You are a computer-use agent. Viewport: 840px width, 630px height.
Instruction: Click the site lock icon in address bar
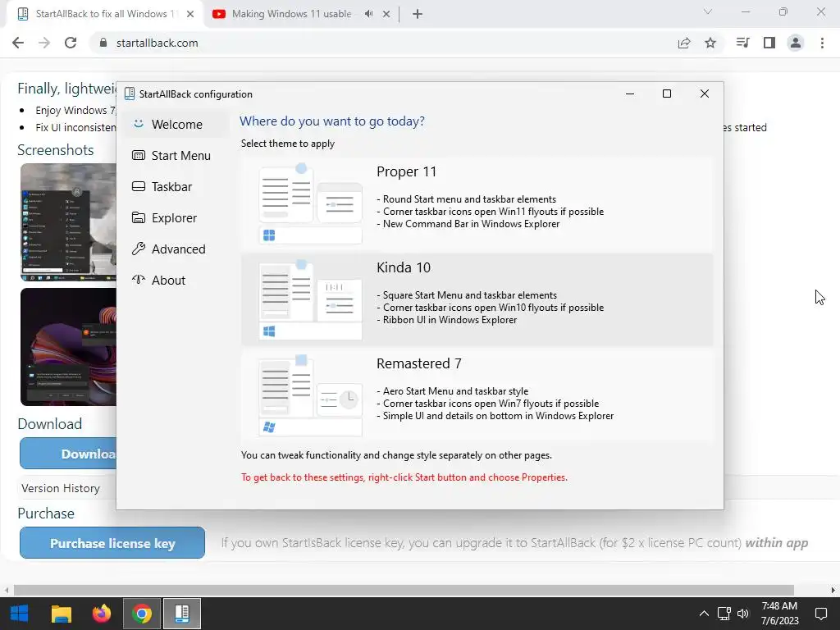click(x=103, y=43)
